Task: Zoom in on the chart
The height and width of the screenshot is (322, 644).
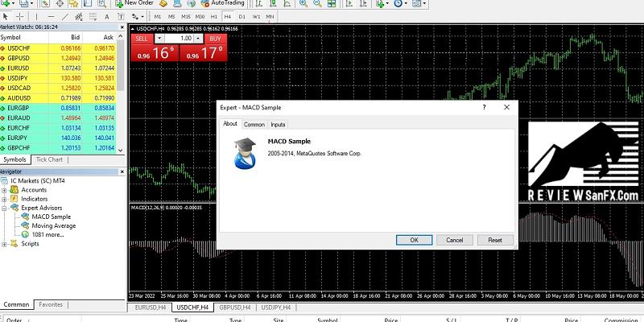Action: pos(303,3)
